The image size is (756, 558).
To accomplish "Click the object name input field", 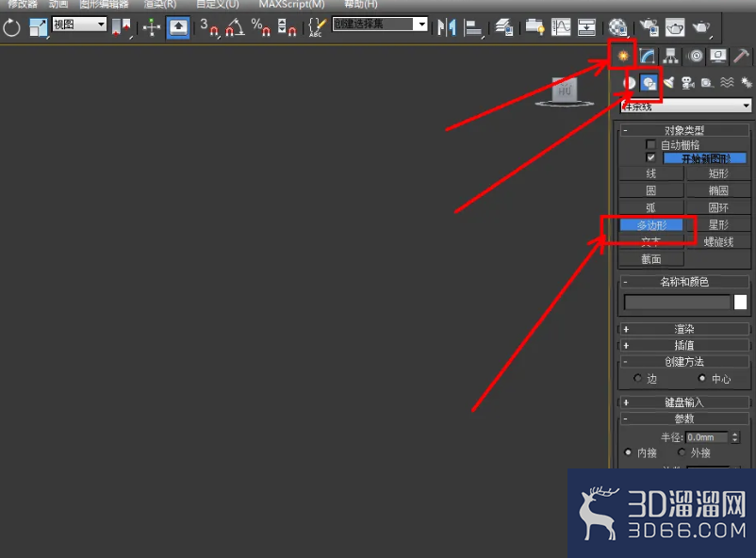I will (677, 302).
